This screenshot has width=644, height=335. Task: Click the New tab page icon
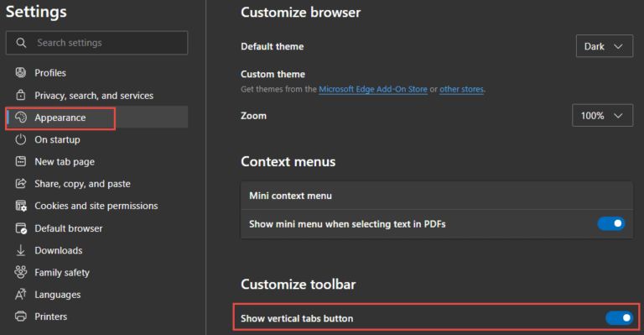20,161
